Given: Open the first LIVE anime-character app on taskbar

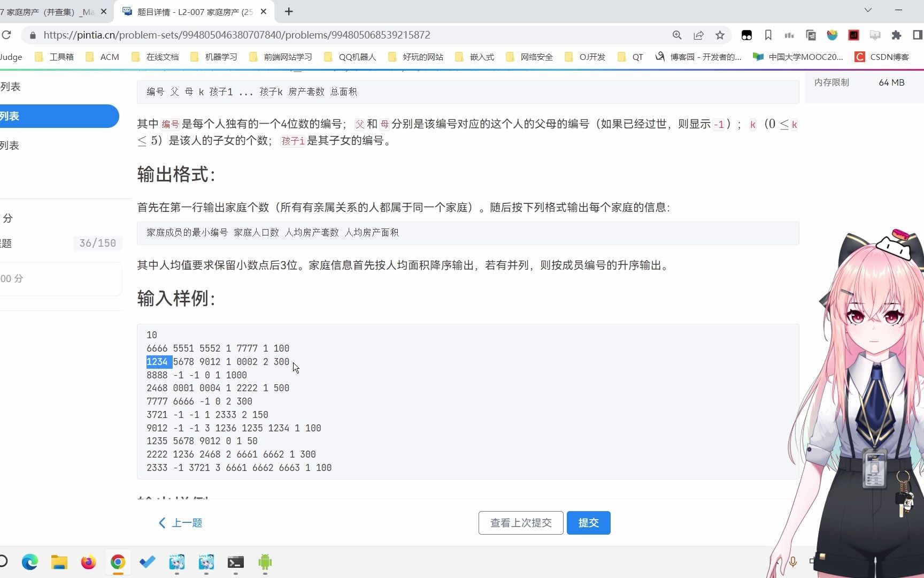Looking at the screenshot, I should (x=177, y=562).
